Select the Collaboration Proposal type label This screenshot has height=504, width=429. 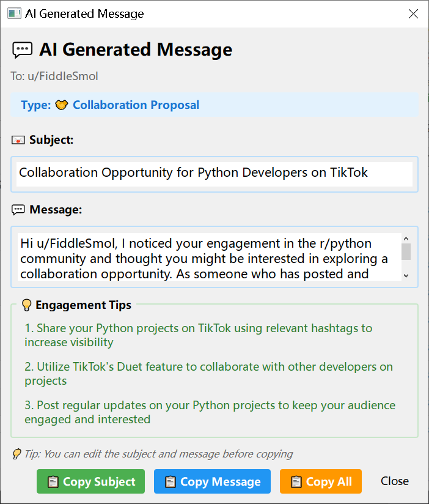136,105
